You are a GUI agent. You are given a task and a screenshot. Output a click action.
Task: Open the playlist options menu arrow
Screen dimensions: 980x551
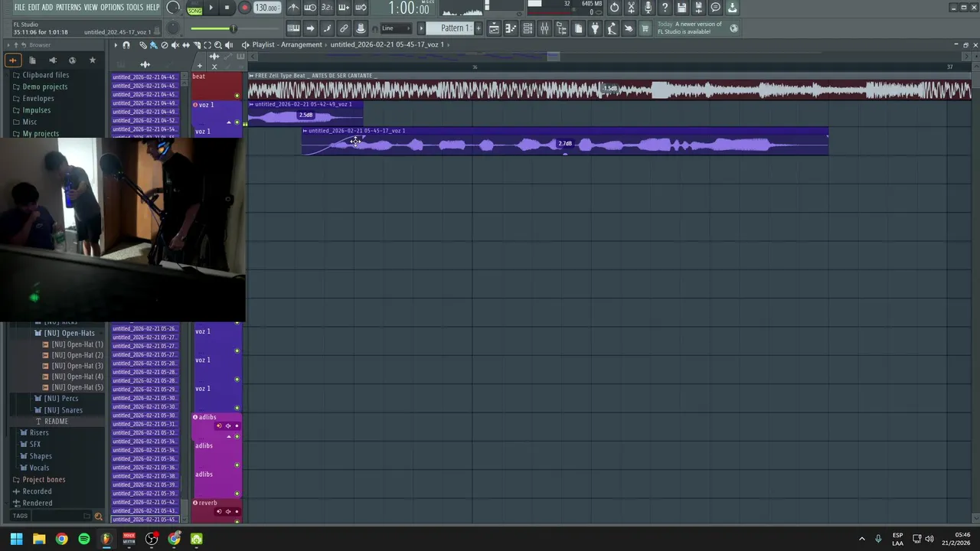[116, 45]
